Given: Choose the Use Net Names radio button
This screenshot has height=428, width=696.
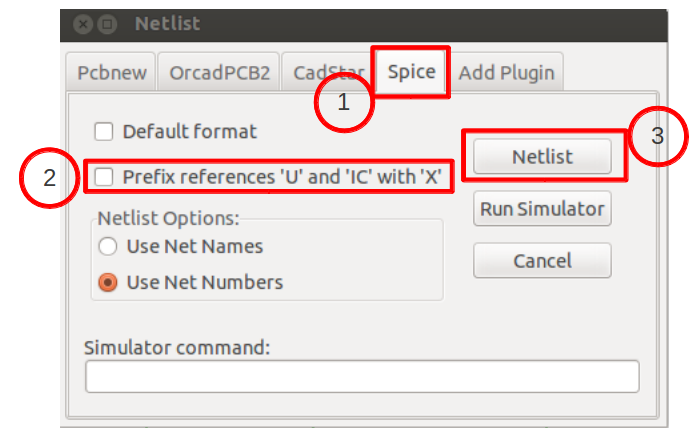Looking at the screenshot, I should (x=108, y=246).
